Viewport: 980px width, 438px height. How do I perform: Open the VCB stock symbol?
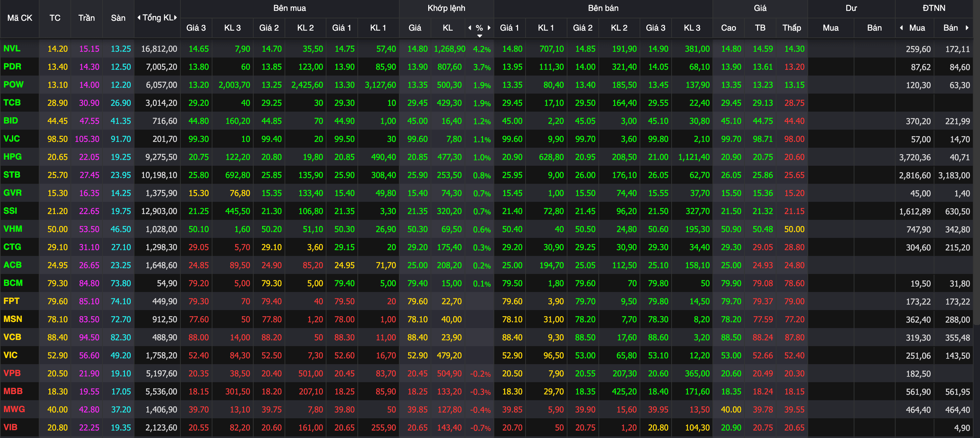click(x=12, y=337)
